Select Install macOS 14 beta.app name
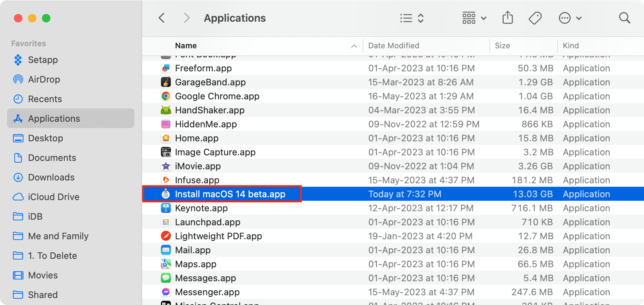 pyautogui.click(x=230, y=194)
